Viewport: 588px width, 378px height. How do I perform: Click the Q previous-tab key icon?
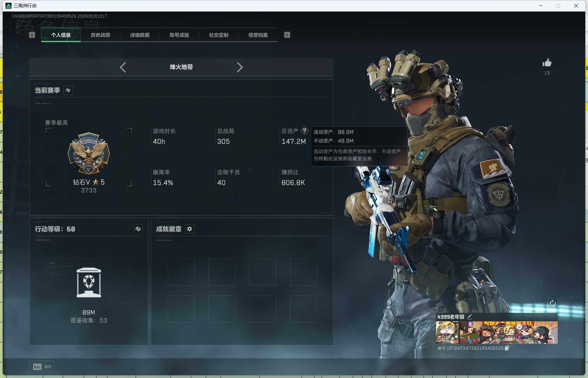pyautogui.click(x=32, y=35)
